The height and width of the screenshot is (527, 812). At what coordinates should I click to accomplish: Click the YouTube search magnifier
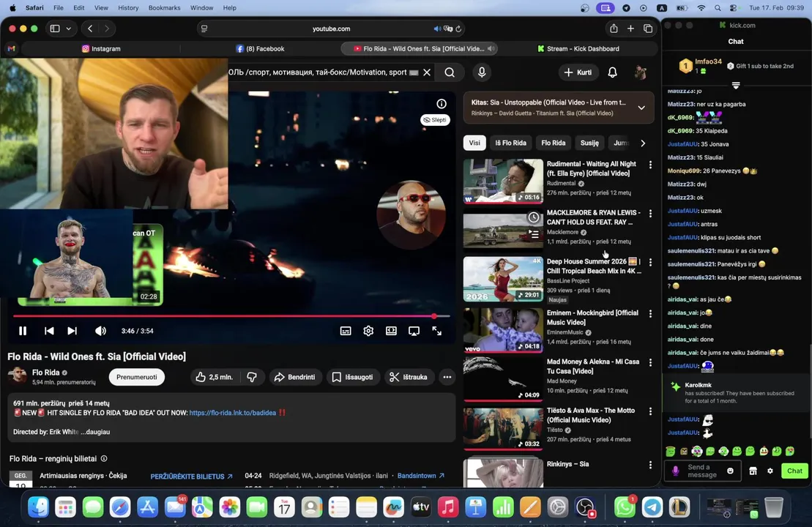[x=450, y=72]
